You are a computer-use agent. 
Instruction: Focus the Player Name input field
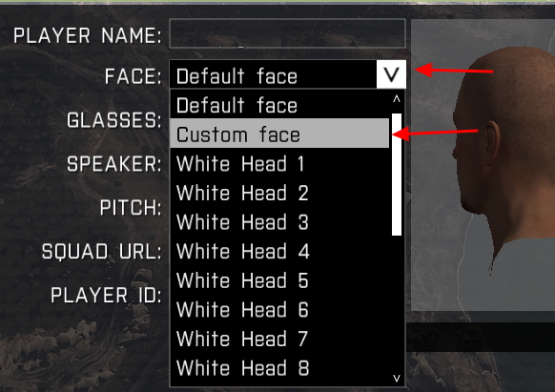pyautogui.click(x=287, y=33)
